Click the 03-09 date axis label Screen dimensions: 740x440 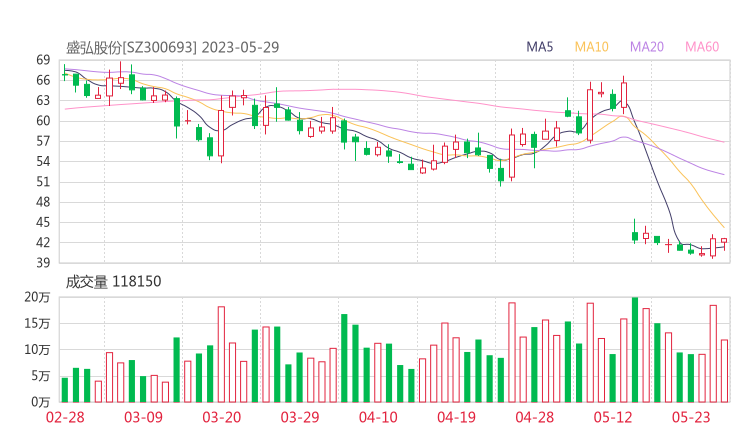(143, 417)
